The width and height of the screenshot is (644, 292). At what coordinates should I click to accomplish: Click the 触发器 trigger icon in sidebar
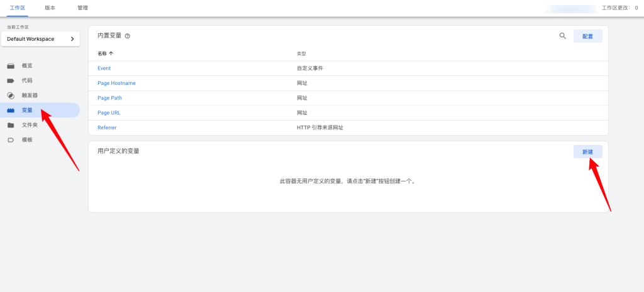11,95
